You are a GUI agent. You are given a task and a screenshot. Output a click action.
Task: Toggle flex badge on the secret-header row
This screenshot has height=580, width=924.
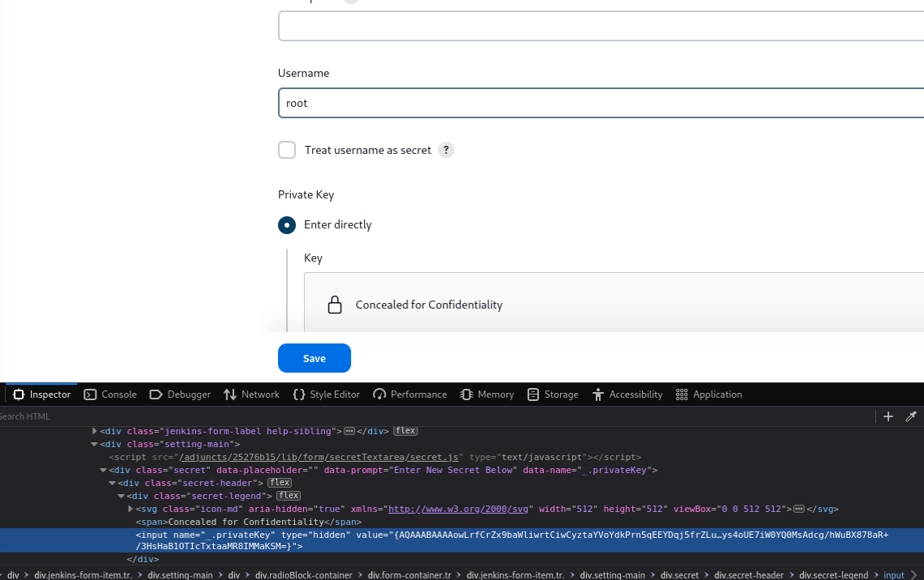280,483
